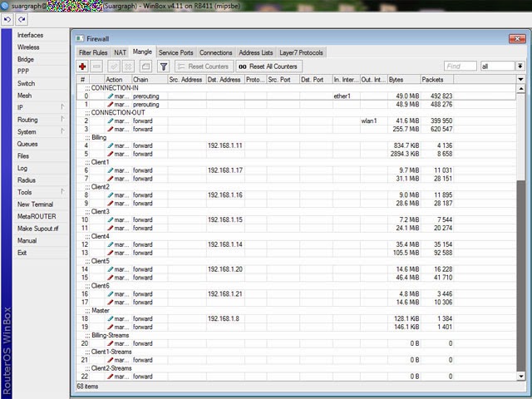532x399 pixels.
Task: Add a new mangle rule with plus icon
Action: click(x=82, y=66)
